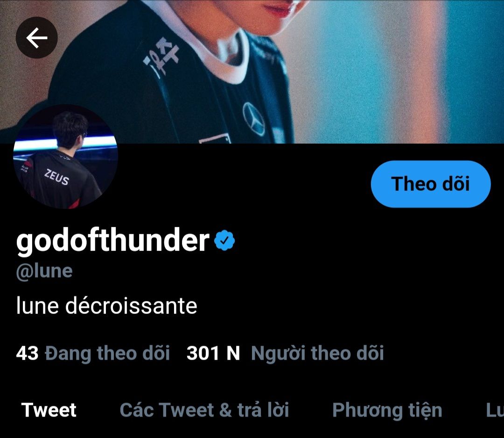This screenshot has height=438, width=504.
Task: Select the godofthunder display name
Action: pyautogui.click(x=113, y=241)
